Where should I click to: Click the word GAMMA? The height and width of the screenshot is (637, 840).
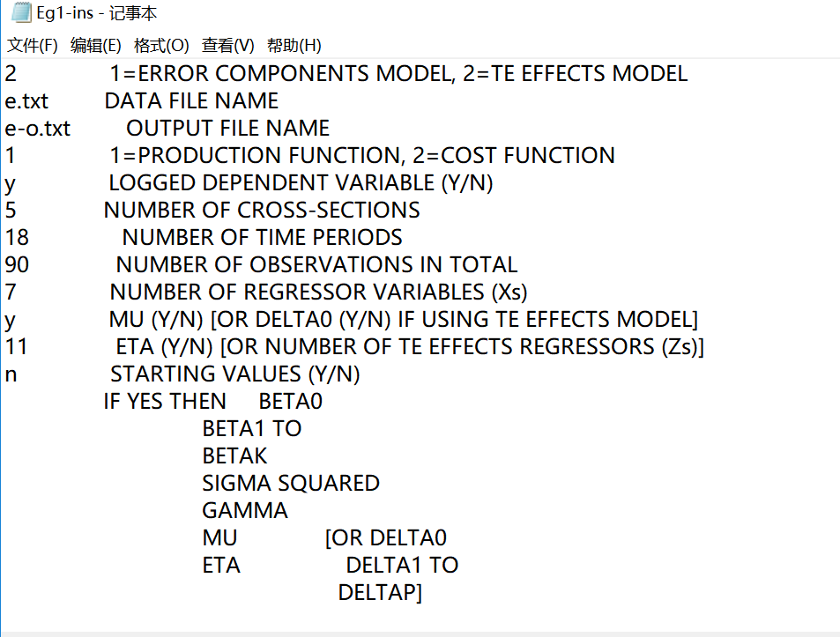coord(245,511)
